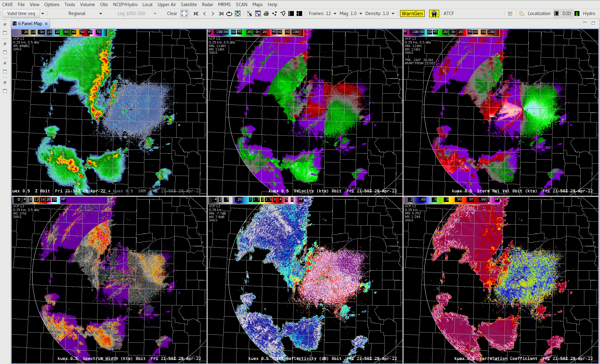Screen dimensions: 600x364
Task: Switch to the D2D perspective
Action: click(563, 14)
